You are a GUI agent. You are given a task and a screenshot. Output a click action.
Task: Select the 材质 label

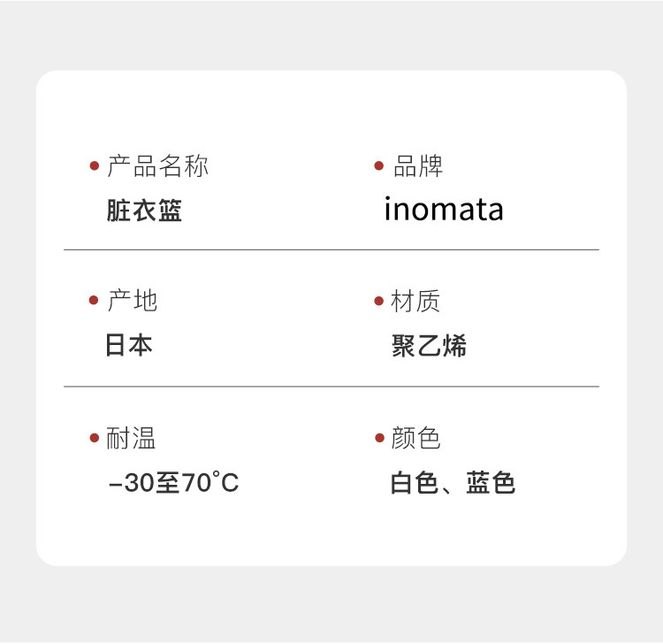pos(415,302)
